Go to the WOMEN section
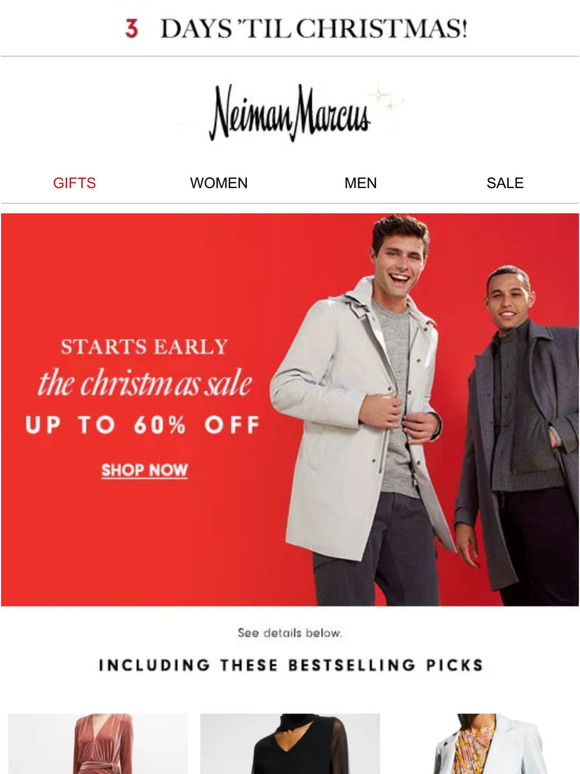The image size is (580, 774). tap(219, 183)
